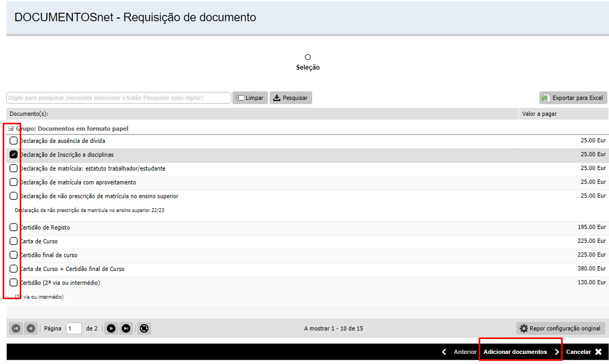Screen dimensions: 609x364
Task: Click the refresh list icon
Action: tap(144, 328)
